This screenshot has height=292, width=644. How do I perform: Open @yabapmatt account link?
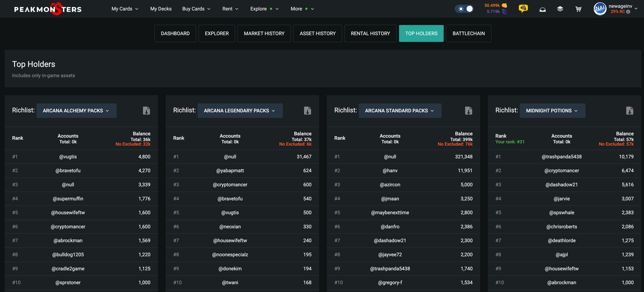[x=230, y=171]
